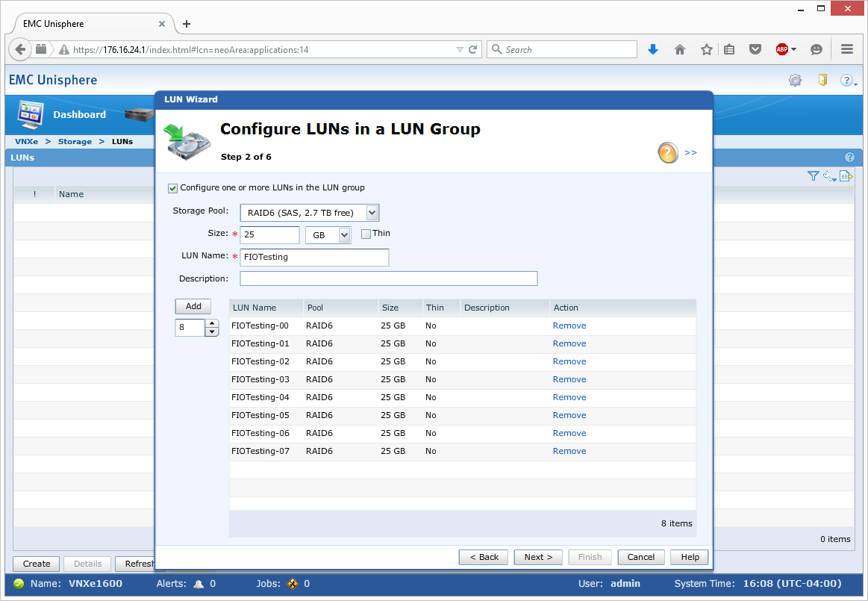Click the LUNs panel help icon
The image size is (868, 601).
pyautogui.click(x=850, y=158)
